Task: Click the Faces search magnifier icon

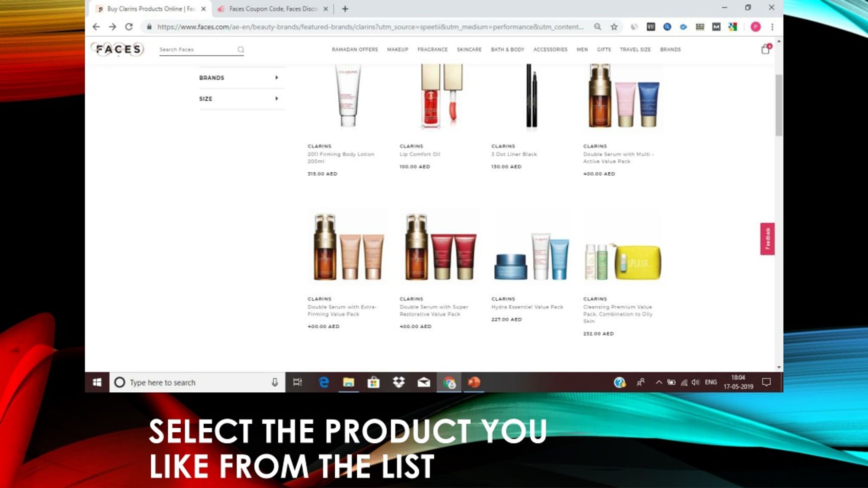Action: click(241, 49)
